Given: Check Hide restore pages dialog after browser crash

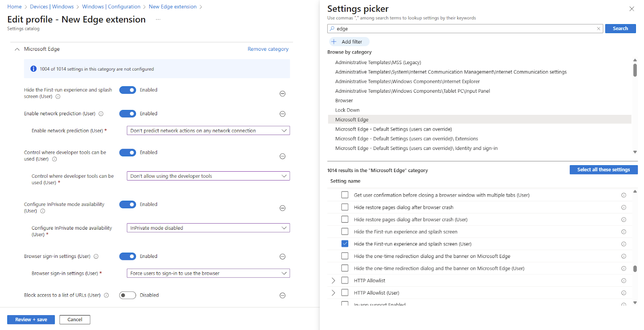Looking at the screenshot, I should tap(345, 207).
